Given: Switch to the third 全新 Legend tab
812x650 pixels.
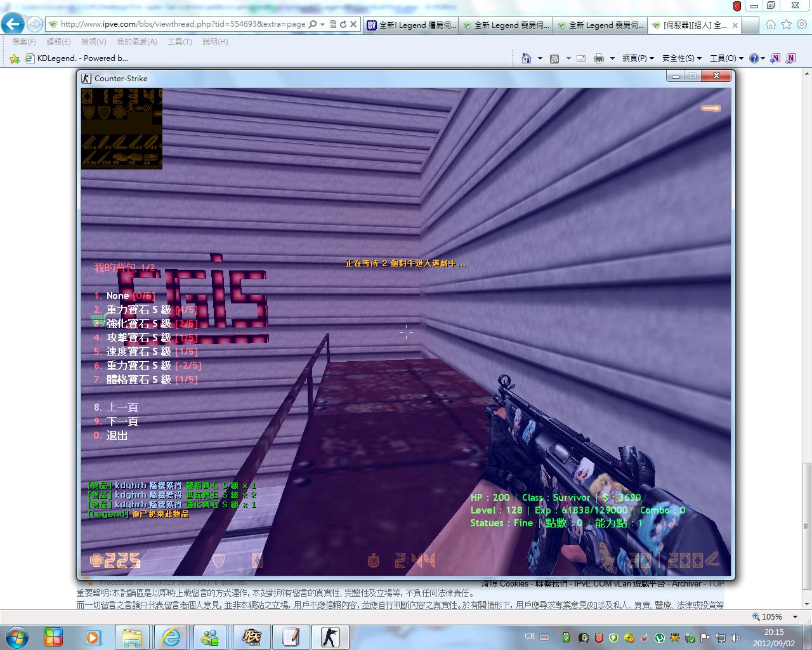Looking at the screenshot, I should tap(600, 25).
